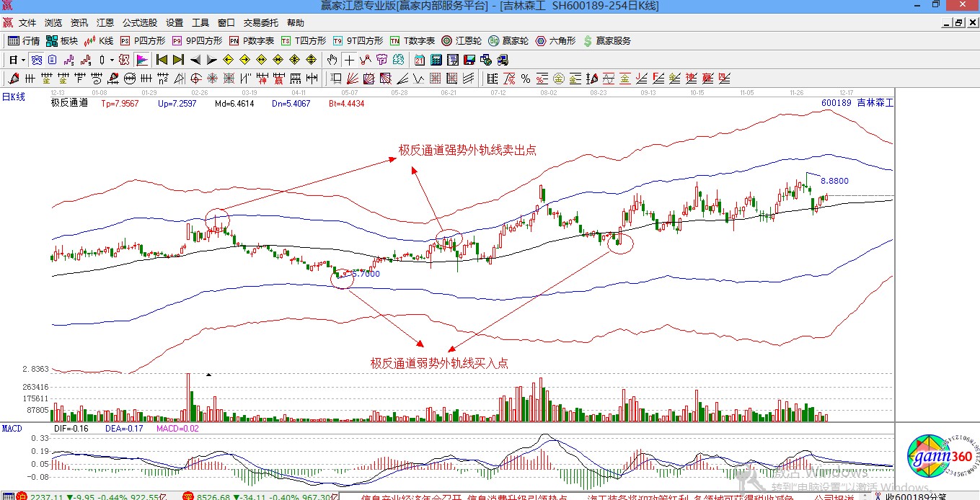Toggle the crosshair cursor button
This screenshot has width=980, height=500.
click(x=350, y=60)
